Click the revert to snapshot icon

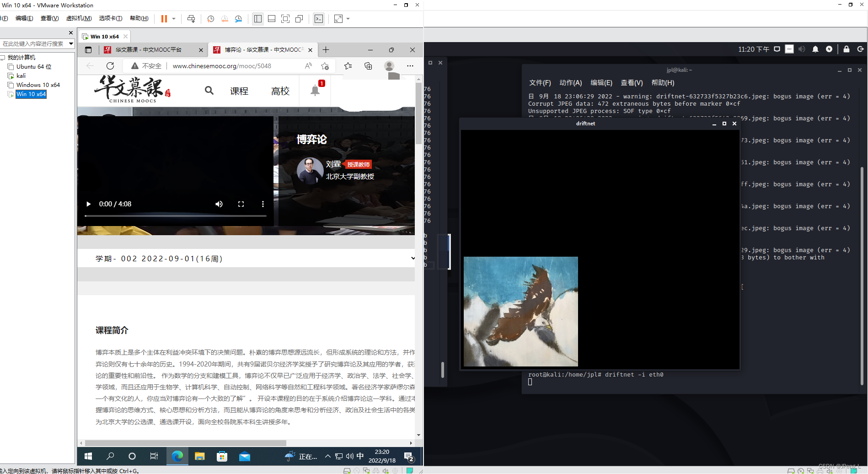[x=225, y=19]
